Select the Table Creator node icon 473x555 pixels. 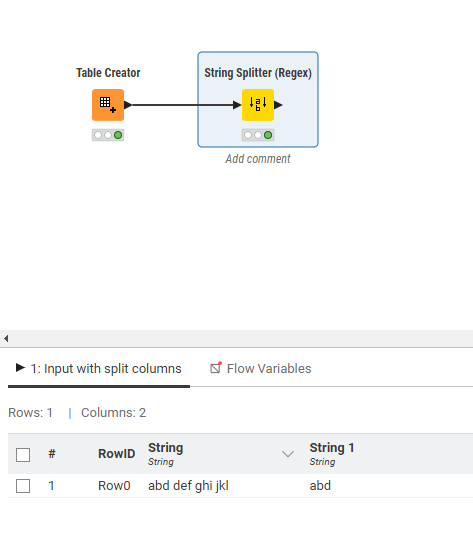click(108, 105)
